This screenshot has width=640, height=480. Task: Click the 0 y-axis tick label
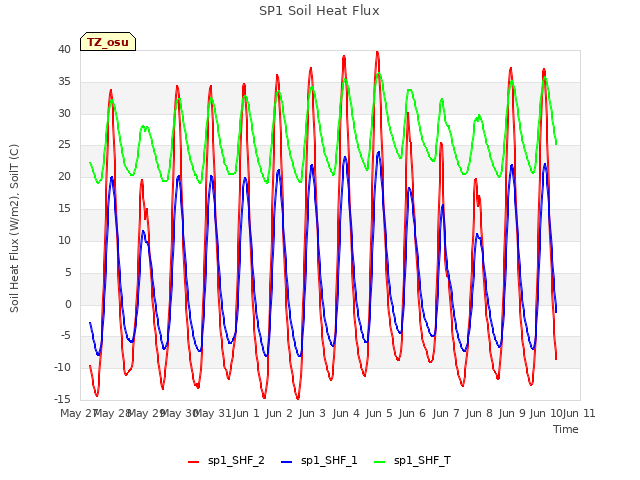[x=68, y=304]
